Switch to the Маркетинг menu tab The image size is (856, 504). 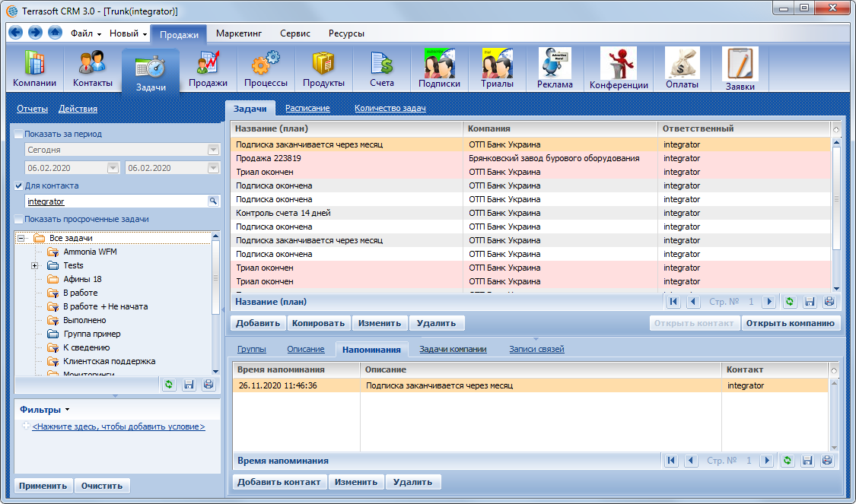tap(239, 33)
